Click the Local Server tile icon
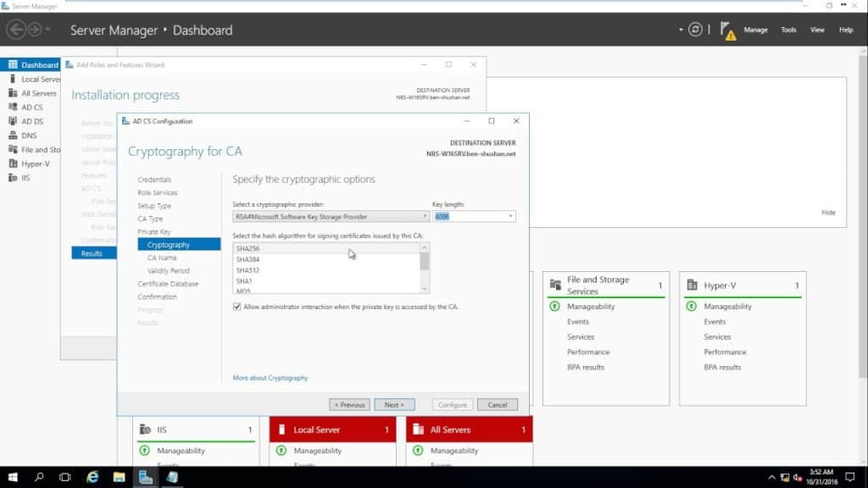Viewport: 868px width, 488px height. click(281, 430)
